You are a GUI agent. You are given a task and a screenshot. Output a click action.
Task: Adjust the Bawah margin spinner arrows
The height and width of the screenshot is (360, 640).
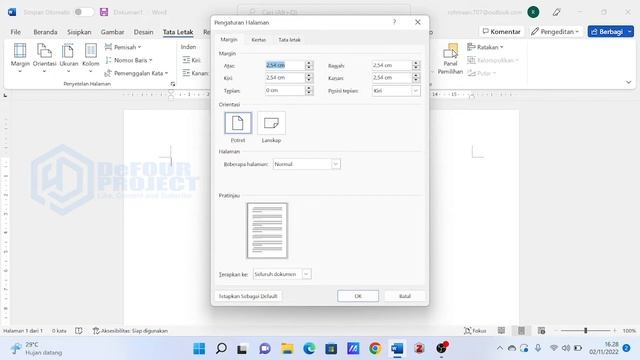click(x=416, y=65)
